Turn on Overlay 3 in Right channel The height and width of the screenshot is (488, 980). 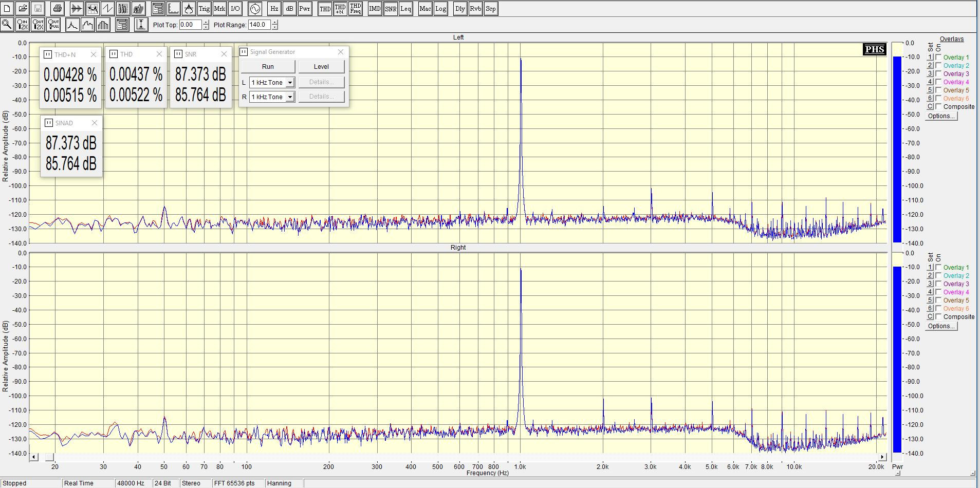[938, 284]
